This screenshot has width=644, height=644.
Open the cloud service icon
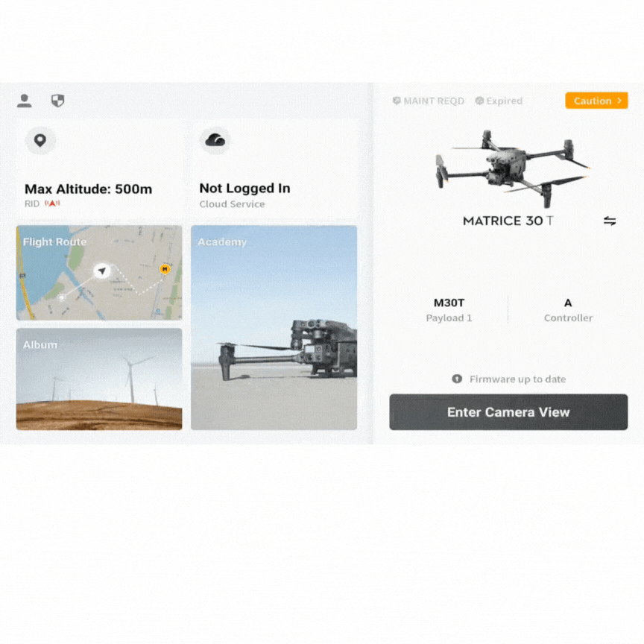coord(215,140)
